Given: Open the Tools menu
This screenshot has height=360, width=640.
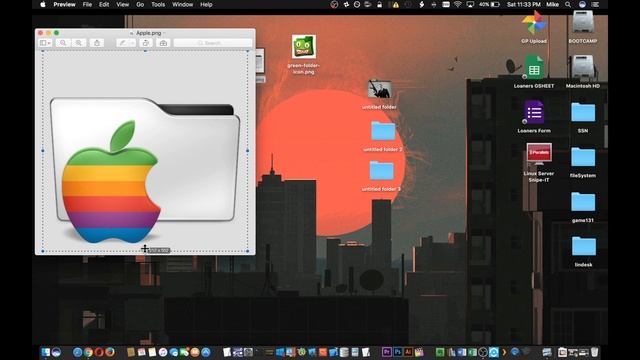Looking at the screenshot, I should coord(158,4).
